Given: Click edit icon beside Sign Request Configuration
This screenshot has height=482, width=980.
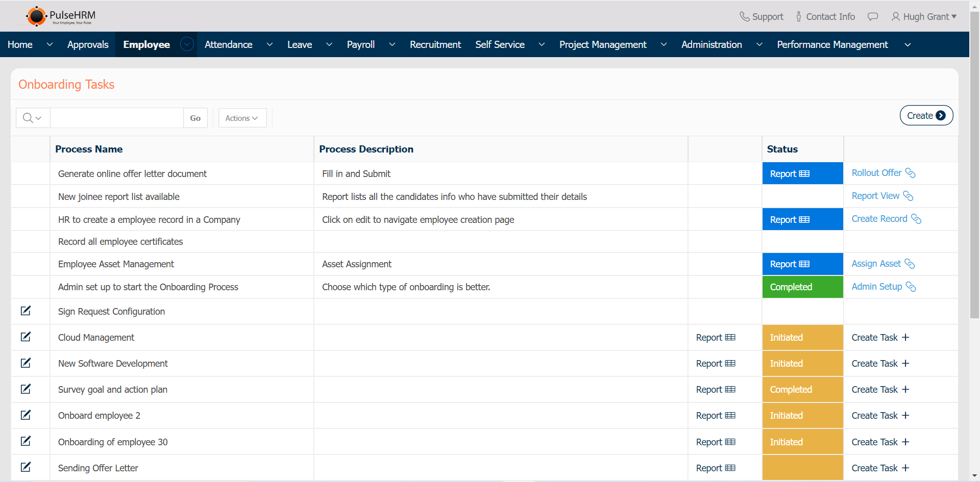Looking at the screenshot, I should coord(26,311).
